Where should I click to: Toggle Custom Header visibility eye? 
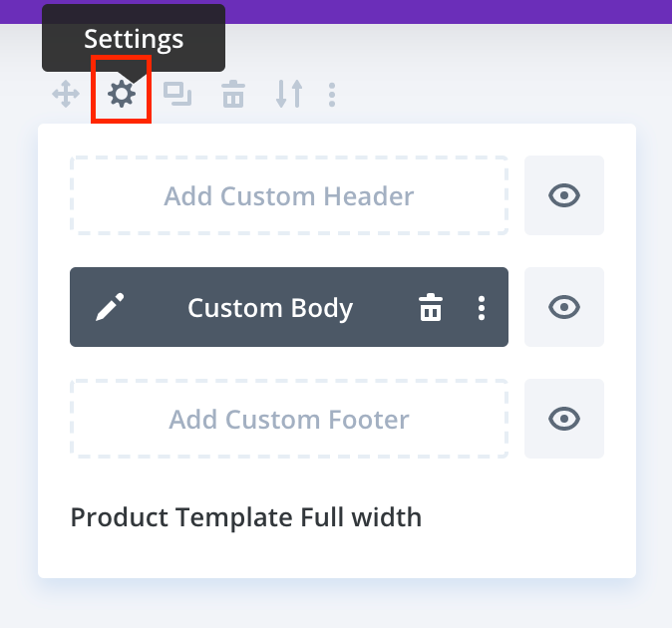pyautogui.click(x=564, y=195)
